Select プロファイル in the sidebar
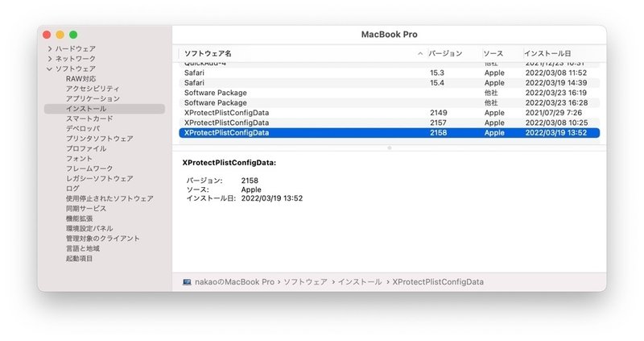 (86, 148)
